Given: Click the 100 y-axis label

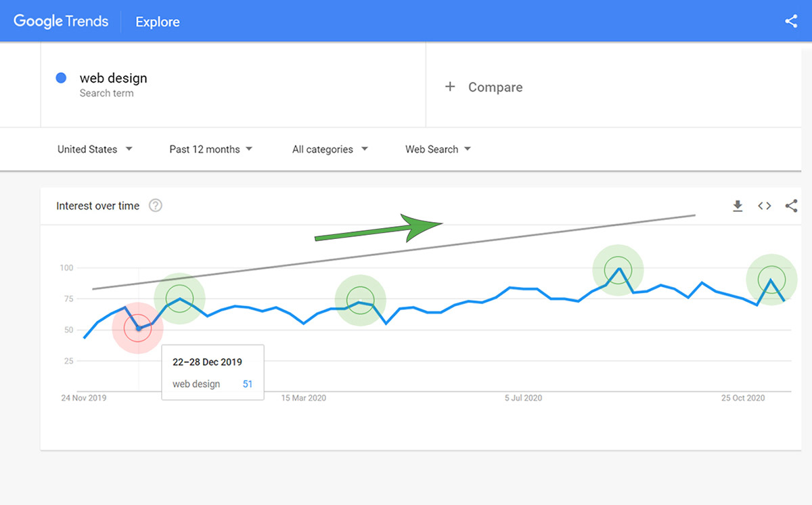Looking at the screenshot, I should pyautogui.click(x=66, y=268).
